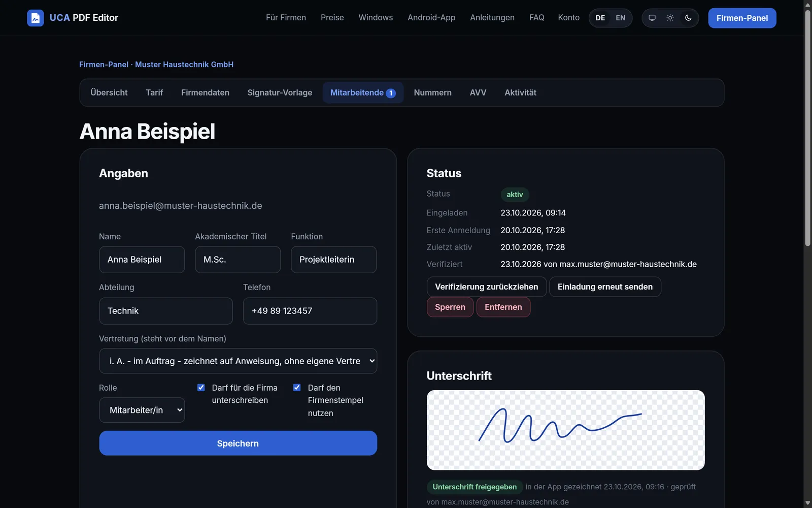Open the Nummern tab
This screenshot has width=812, height=508.
coord(432,92)
